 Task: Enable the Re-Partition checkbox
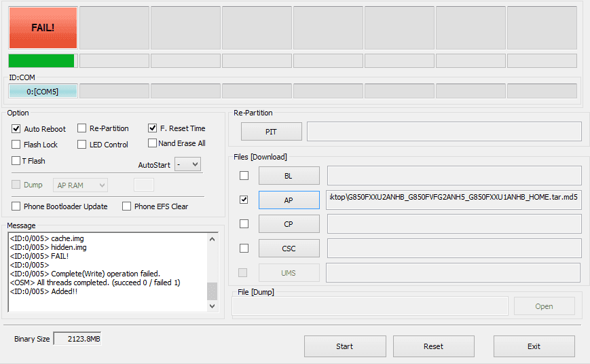coord(81,128)
